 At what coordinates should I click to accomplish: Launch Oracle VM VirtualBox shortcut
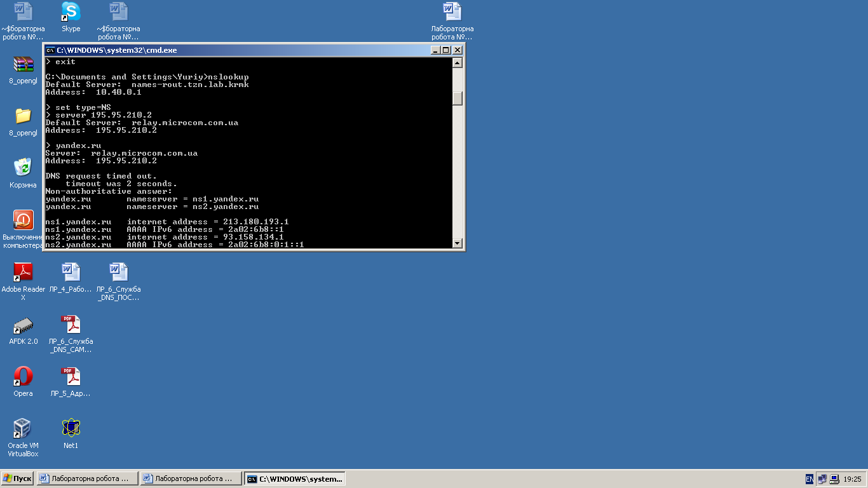(23, 438)
